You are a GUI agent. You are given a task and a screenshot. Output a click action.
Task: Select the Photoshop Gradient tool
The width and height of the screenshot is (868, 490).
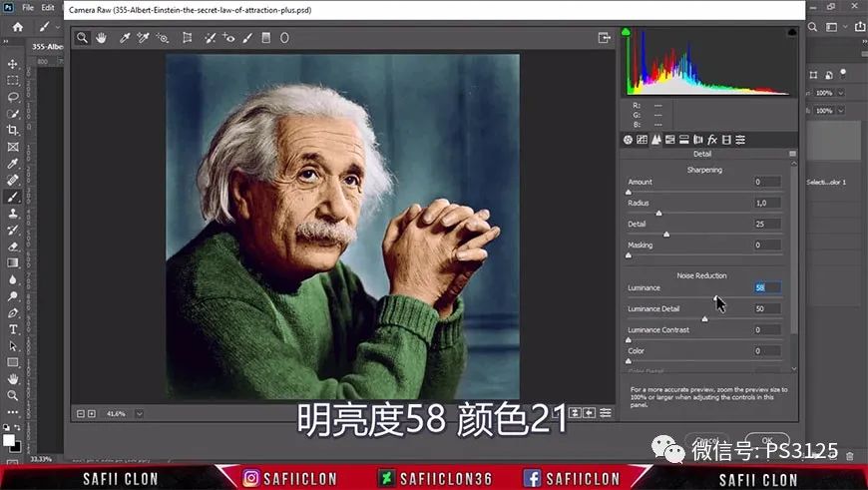click(x=12, y=263)
